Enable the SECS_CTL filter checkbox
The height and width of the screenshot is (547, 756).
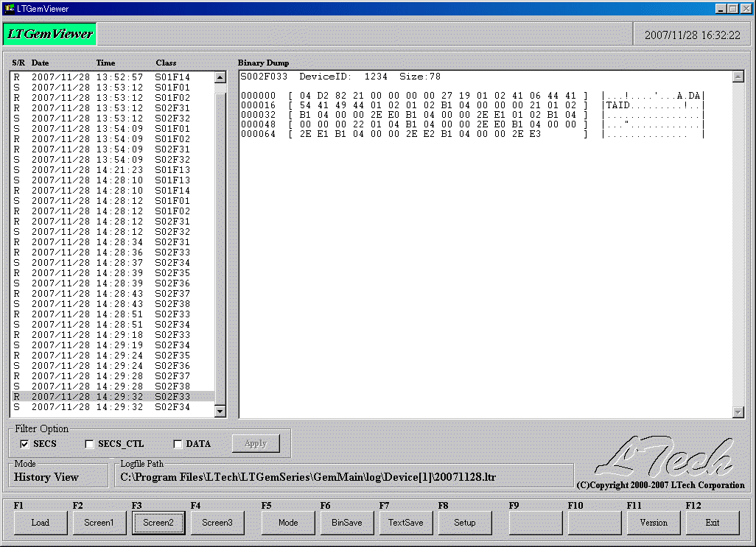click(89, 443)
